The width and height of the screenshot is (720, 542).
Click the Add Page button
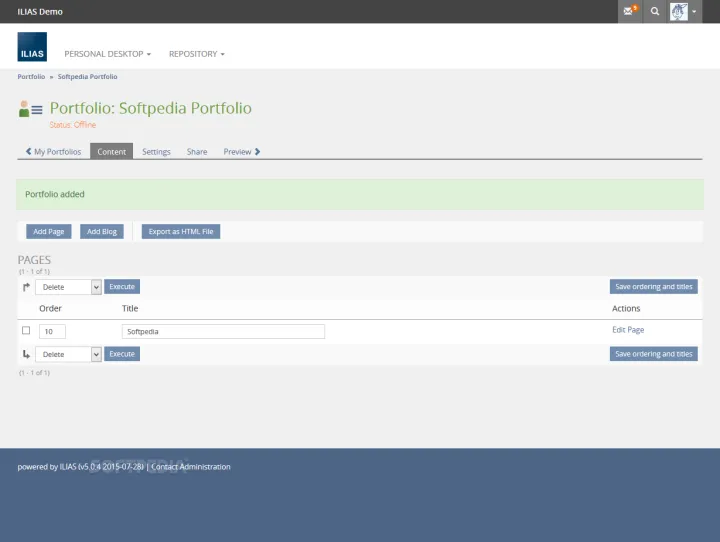click(x=49, y=232)
